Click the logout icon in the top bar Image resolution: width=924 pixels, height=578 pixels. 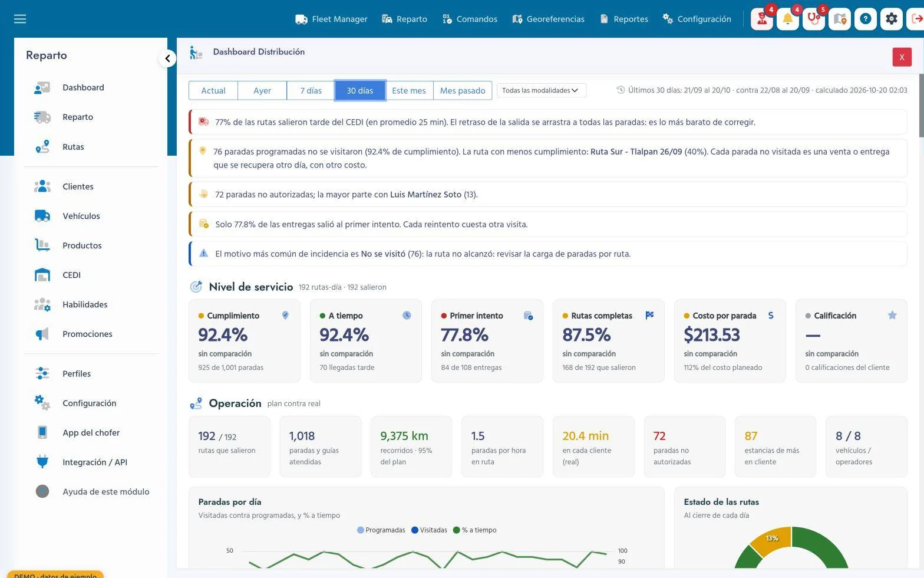pos(916,19)
